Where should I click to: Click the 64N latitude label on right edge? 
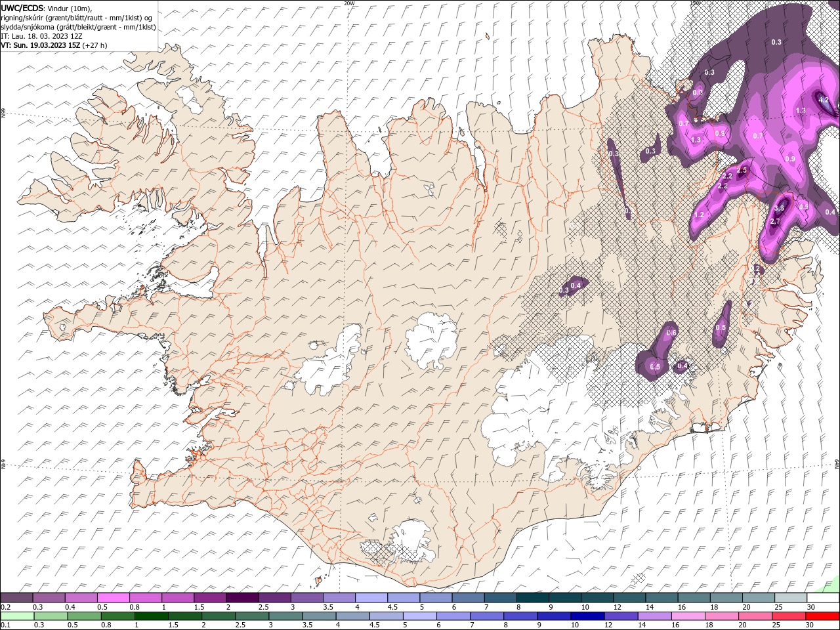837,463
